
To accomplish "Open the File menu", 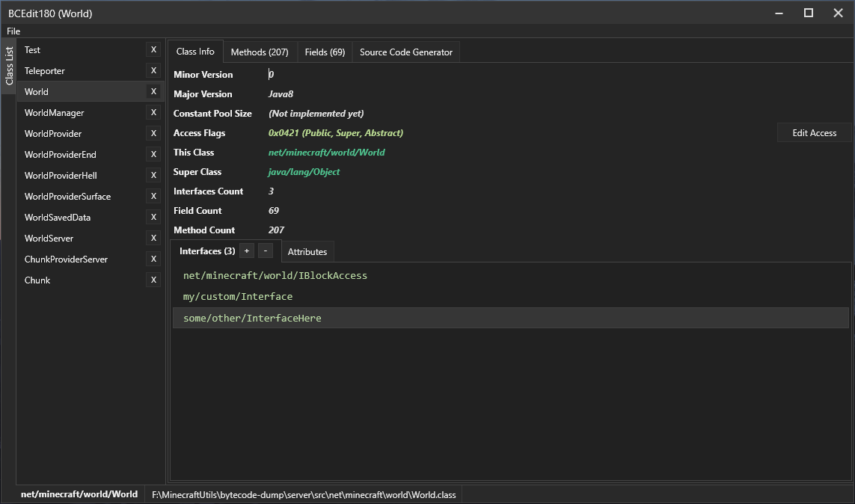I will click(x=13, y=31).
